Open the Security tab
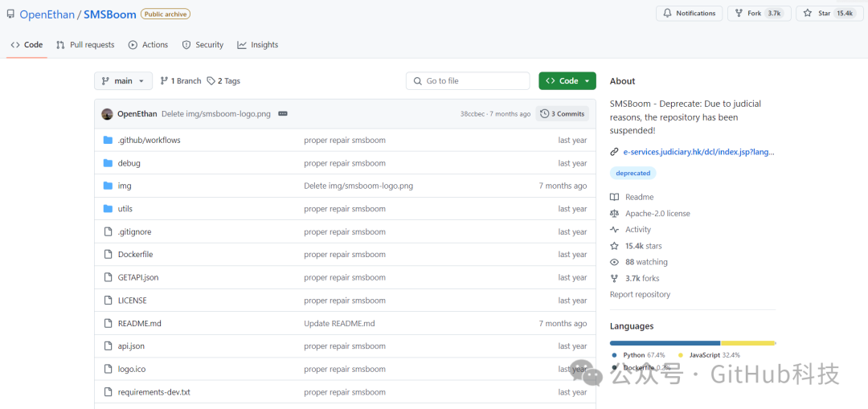This screenshot has height=409, width=868. 203,45
